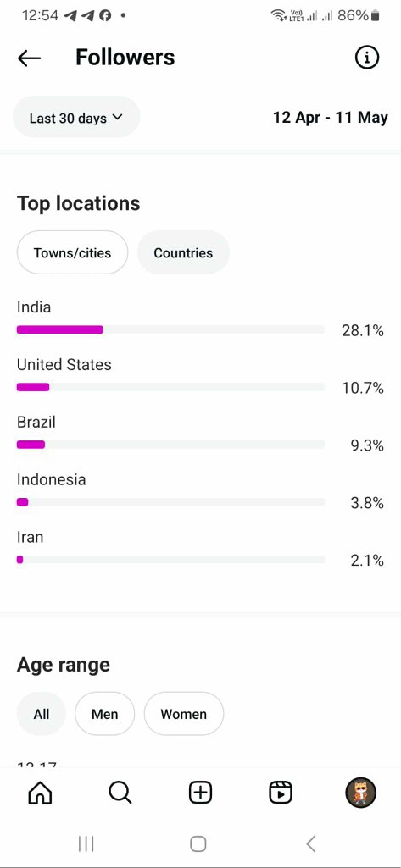The height and width of the screenshot is (868, 401).
Task: Tap the back arrow beside Followers
Action: 29,58
